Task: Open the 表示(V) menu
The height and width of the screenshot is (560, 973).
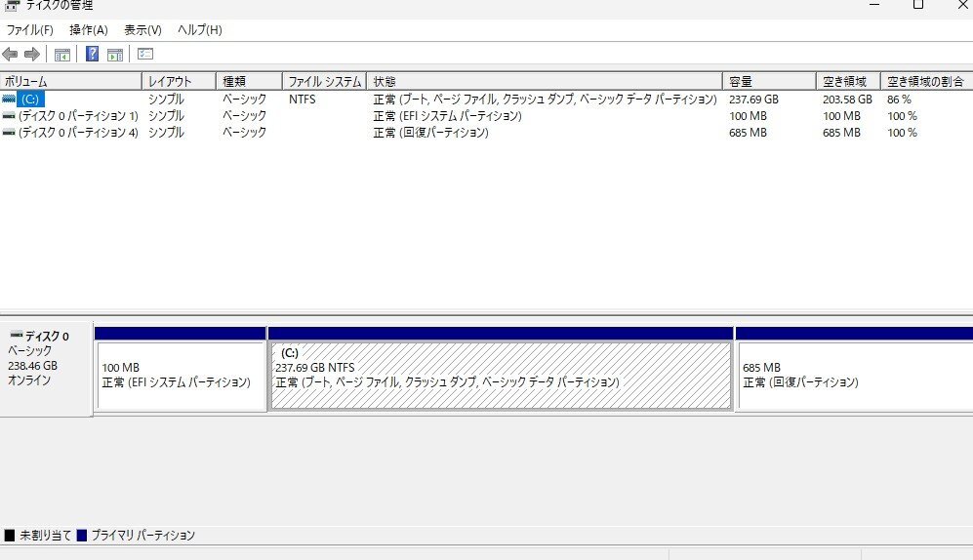Action: tap(142, 30)
